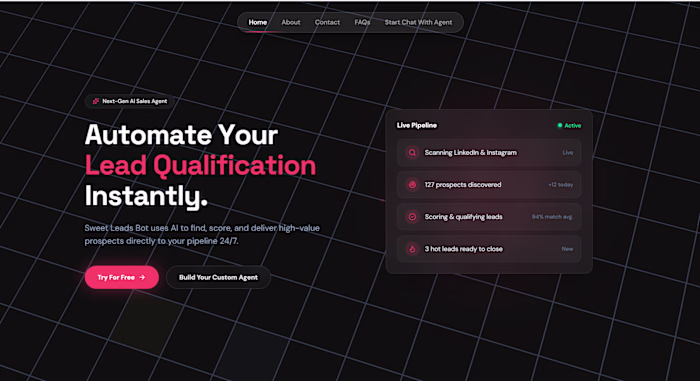The image size is (700, 381).
Task: Click the prospects discovered chart icon
Action: click(x=412, y=184)
